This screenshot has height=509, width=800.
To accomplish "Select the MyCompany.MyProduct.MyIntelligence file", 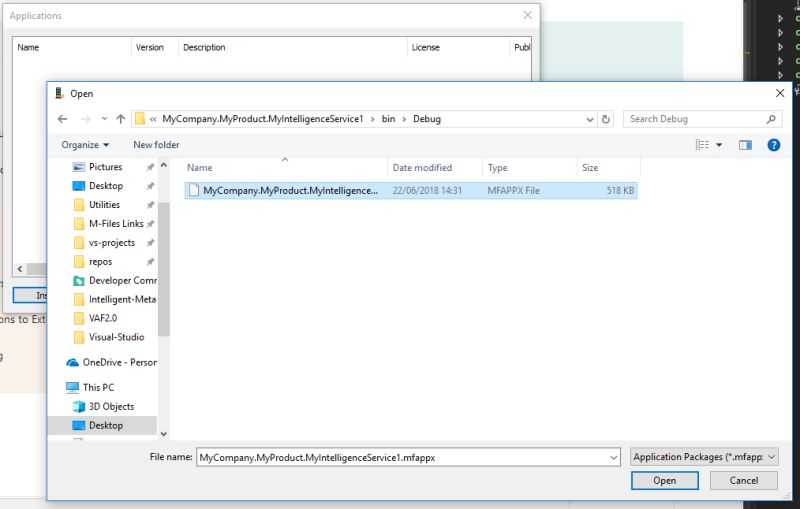I will click(411, 191).
